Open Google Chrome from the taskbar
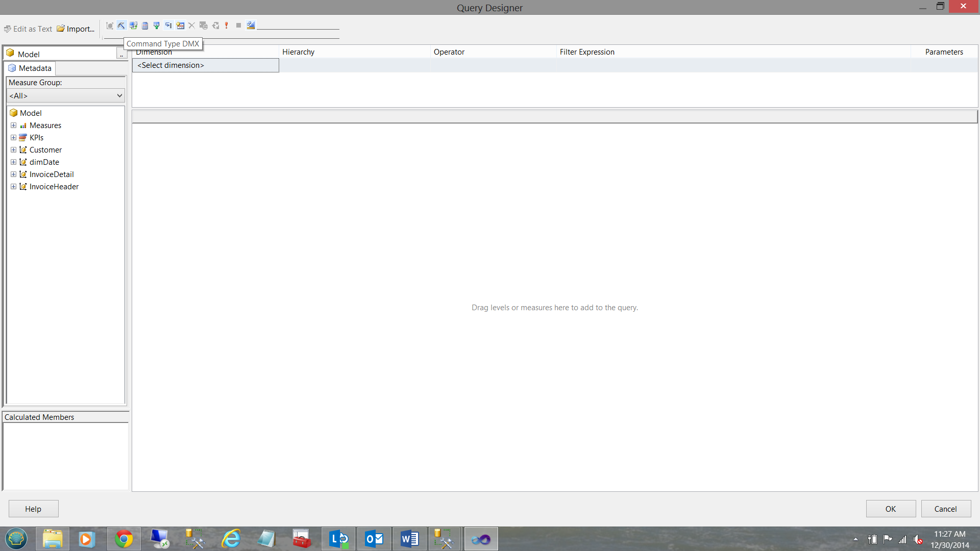The height and width of the screenshot is (551, 980). pyautogui.click(x=124, y=539)
